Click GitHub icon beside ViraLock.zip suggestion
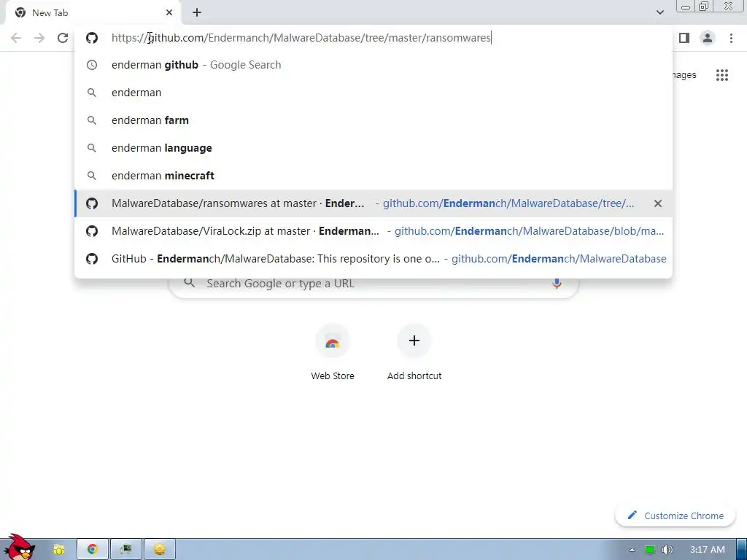Screen dimensions: 747x560 click(x=92, y=231)
